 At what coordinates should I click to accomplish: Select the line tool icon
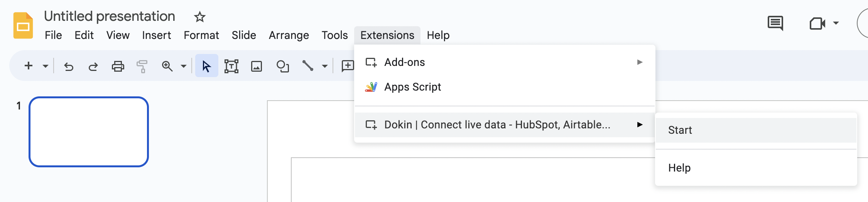307,66
